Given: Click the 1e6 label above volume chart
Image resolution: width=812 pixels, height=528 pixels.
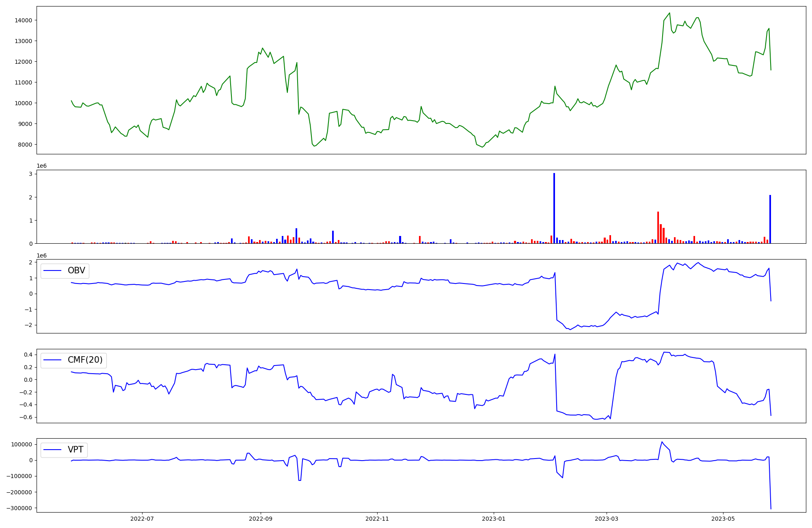Looking at the screenshot, I should (x=41, y=166).
